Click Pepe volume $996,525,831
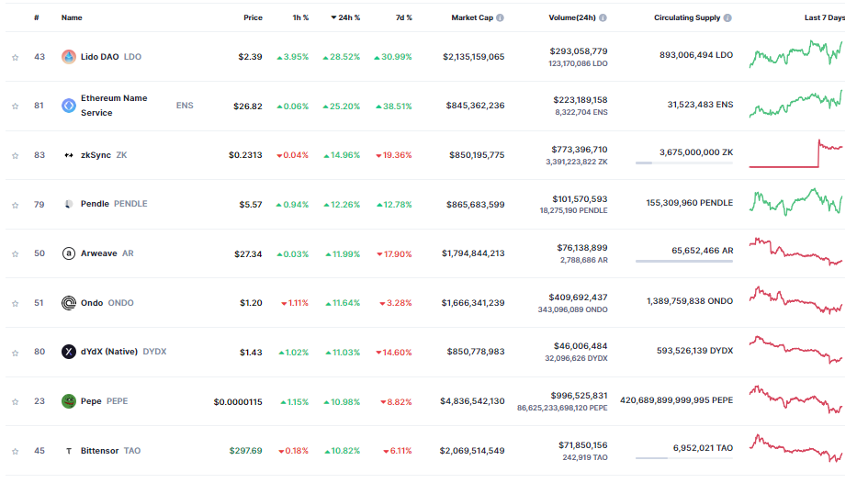Image resolution: width=868 pixels, height=483 pixels. 579,396
